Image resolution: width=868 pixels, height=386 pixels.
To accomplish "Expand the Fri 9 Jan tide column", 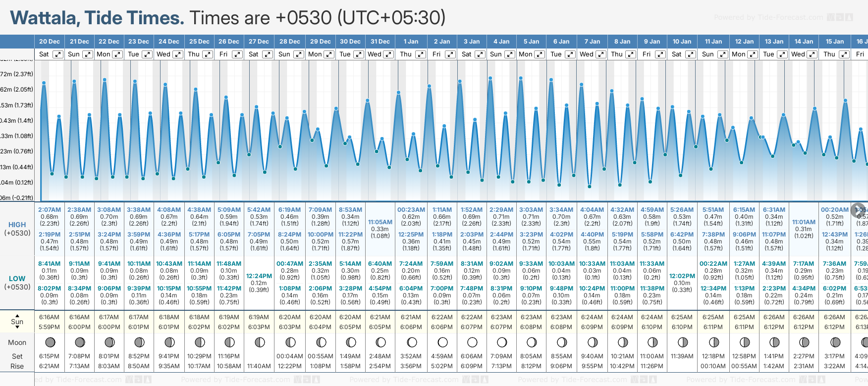I will coord(660,54).
